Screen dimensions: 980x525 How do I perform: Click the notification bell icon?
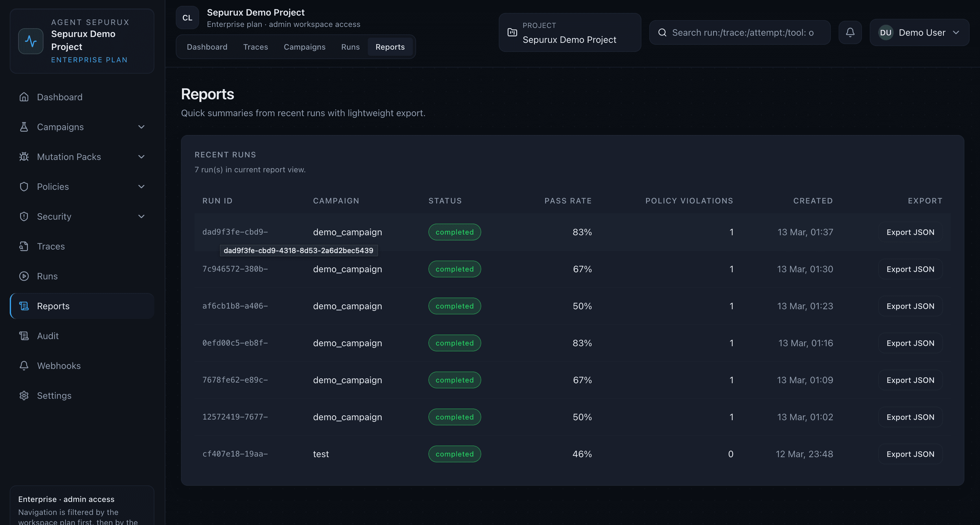pyautogui.click(x=850, y=32)
